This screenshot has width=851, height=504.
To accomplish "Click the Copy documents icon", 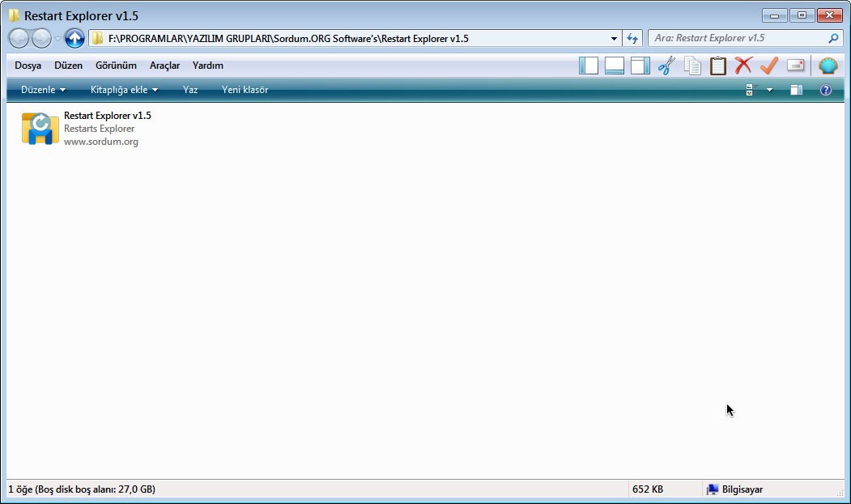I will (x=692, y=66).
